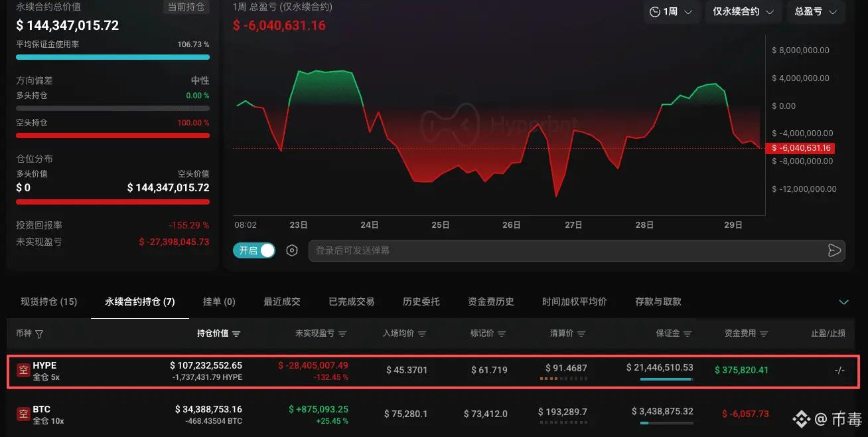Click sort icon beside 清算价 header
Viewport: 868px width, 437px height.
coord(581,334)
